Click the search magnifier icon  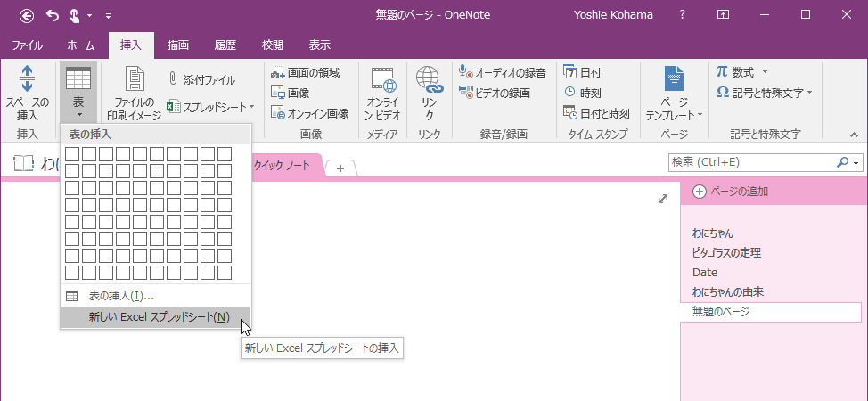point(842,162)
